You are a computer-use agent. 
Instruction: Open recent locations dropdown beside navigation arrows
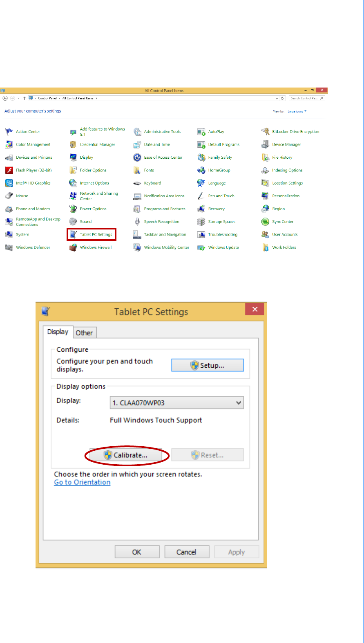pos(18,98)
